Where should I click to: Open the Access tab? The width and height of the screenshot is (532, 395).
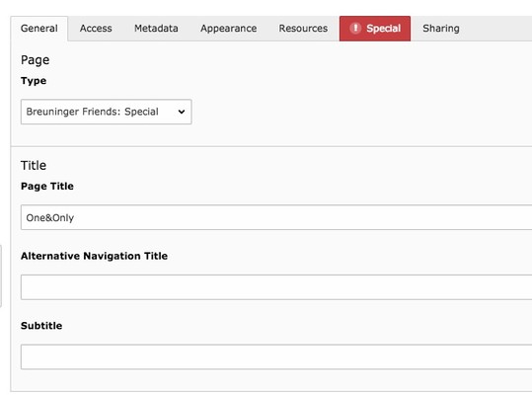tap(96, 29)
